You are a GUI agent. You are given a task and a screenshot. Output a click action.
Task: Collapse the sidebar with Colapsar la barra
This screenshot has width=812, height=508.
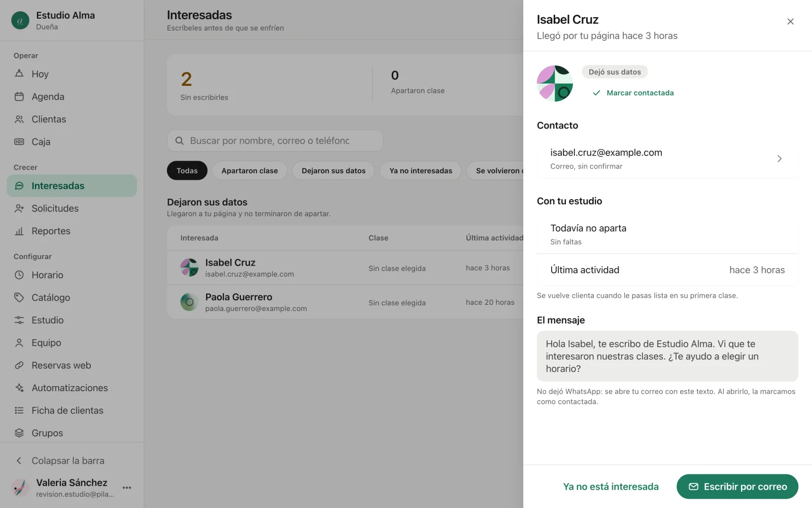point(72,461)
